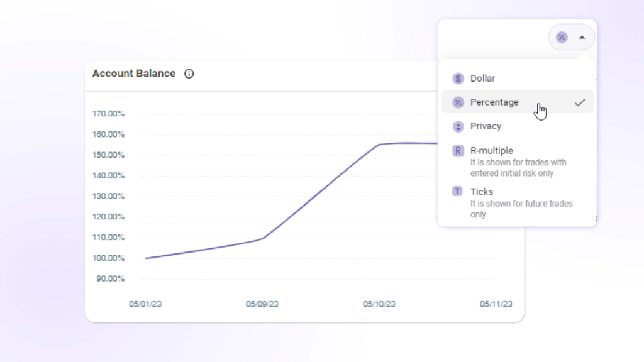Click the Privacy shield icon
The height and width of the screenshot is (362, 644).
(458, 126)
